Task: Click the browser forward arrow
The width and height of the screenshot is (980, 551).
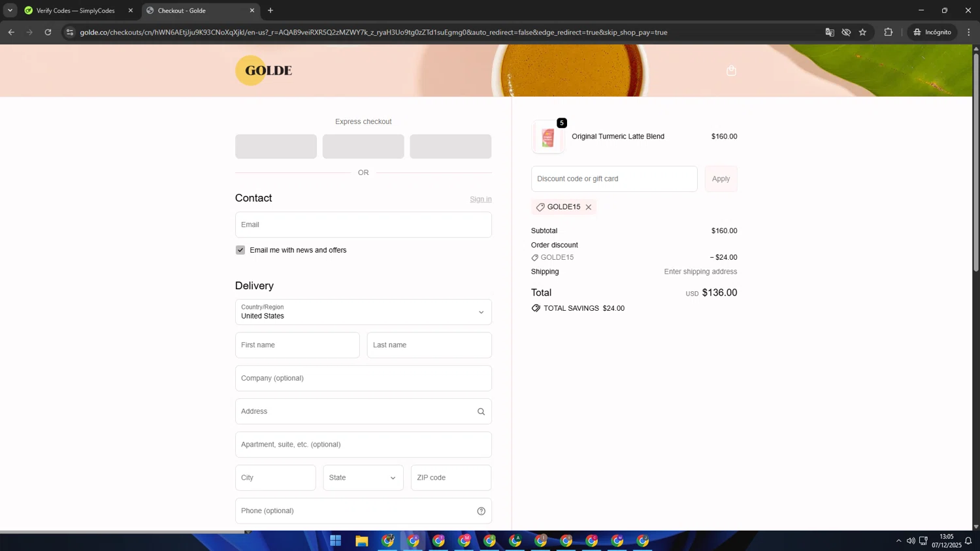Action: tap(29, 32)
